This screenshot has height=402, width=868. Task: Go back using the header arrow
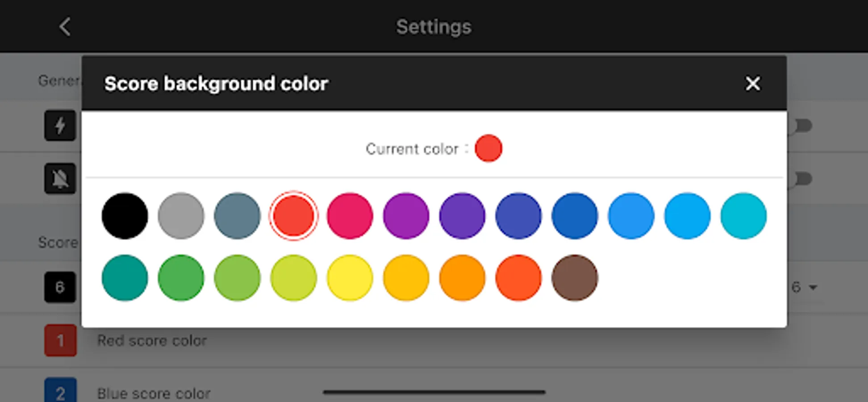tap(65, 27)
